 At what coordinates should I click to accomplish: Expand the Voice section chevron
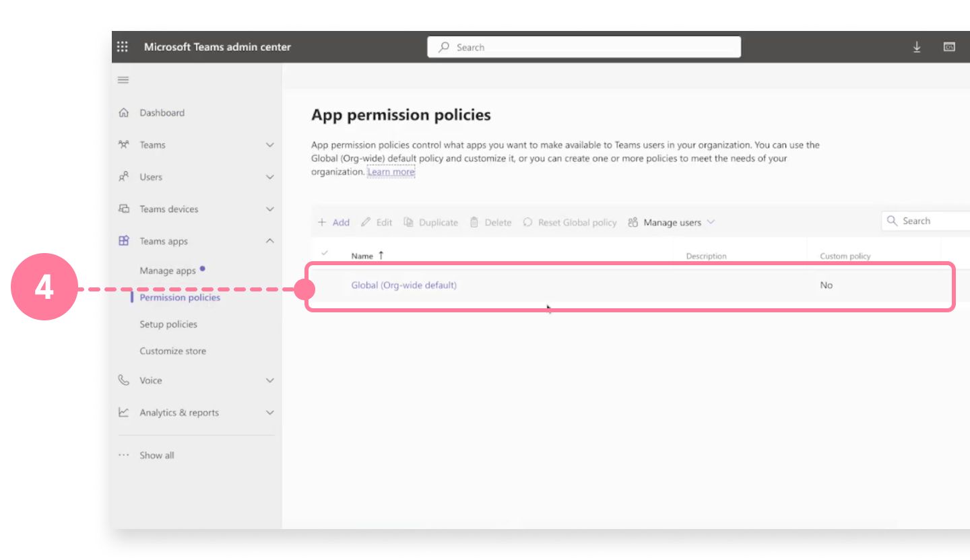tap(270, 380)
